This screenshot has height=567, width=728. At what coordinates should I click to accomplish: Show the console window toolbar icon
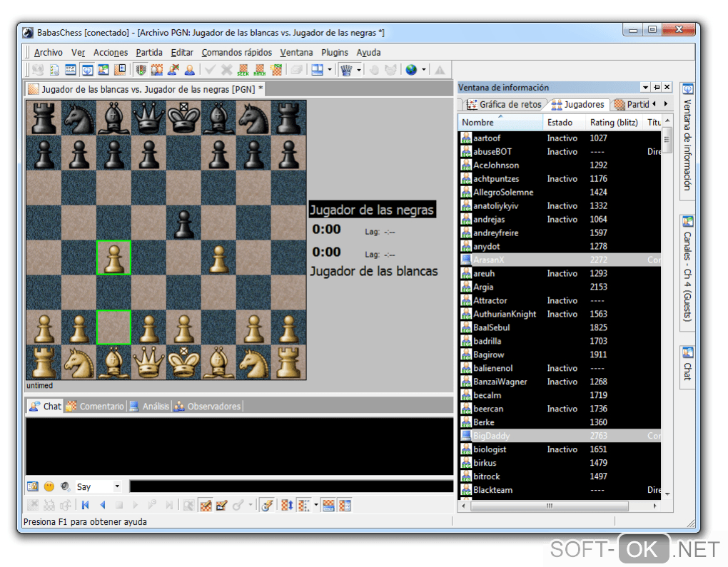coord(71,70)
